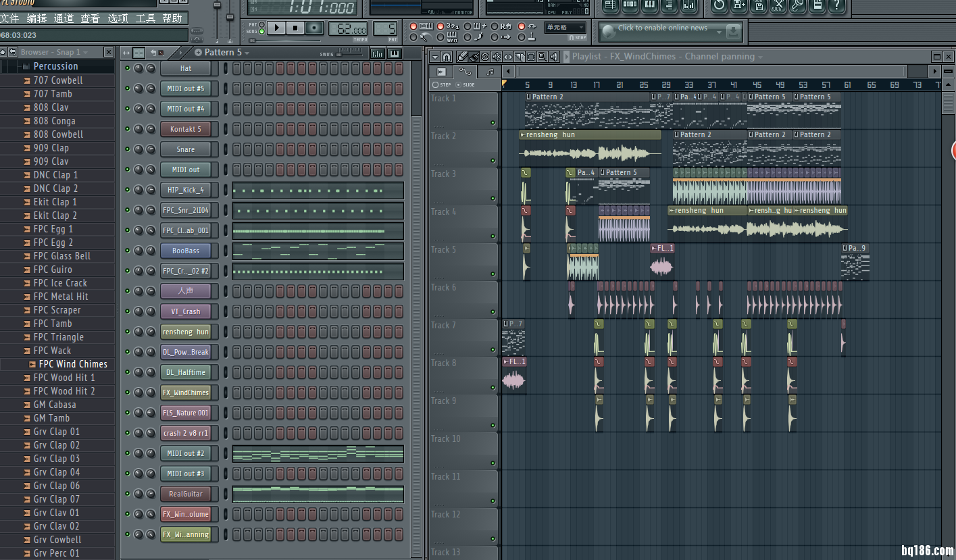Click to enable online news
The image size is (956, 560).
[x=663, y=28]
